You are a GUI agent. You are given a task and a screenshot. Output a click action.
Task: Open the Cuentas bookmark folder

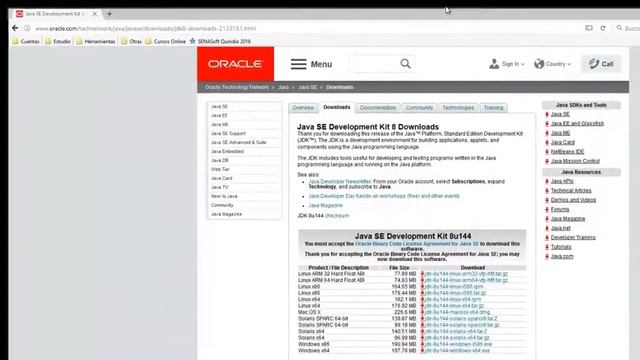pos(26,41)
